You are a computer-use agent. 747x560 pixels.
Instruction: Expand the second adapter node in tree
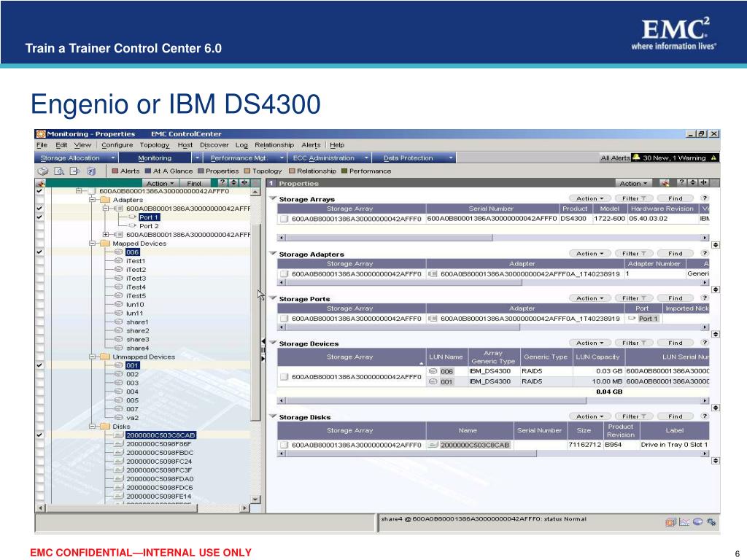[106, 234]
